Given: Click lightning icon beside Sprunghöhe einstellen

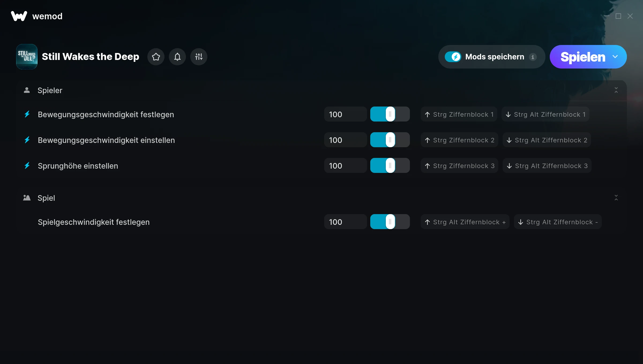Looking at the screenshot, I should [x=27, y=166].
